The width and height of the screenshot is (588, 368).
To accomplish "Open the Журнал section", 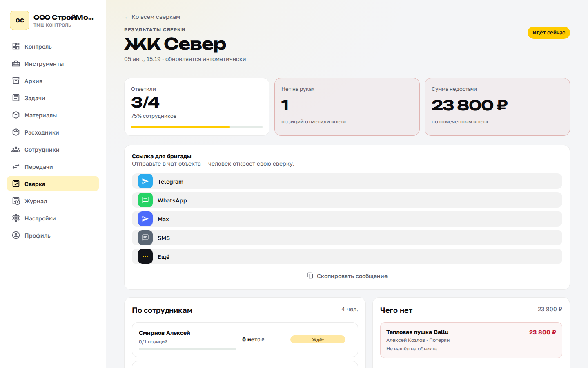I will (53, 201).
